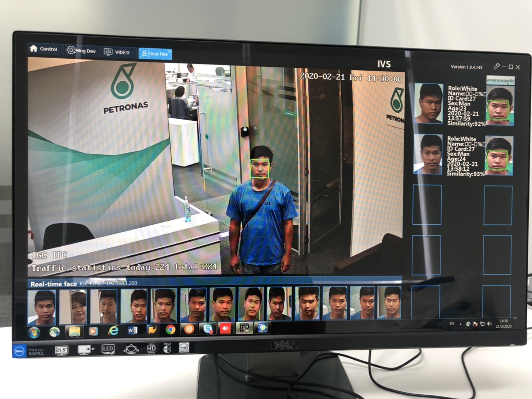Viewport: 532px width, 399px height.
Task: Open Google Chrome from the taskbar
Action: point(170,329)
